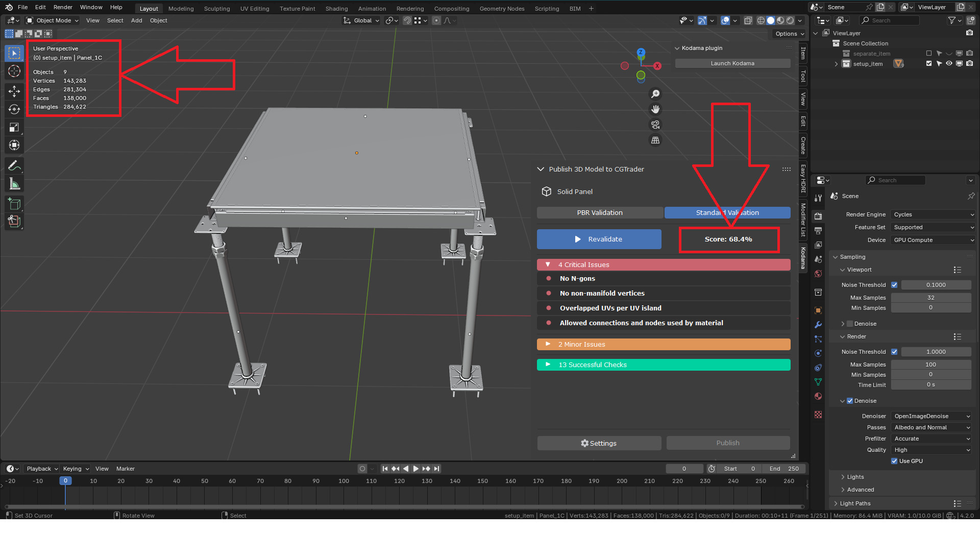This screenshot has height=533, width=980.
Task: Open the Render properties tab icon
Action: pyautogui.click(x=818, y=216)
